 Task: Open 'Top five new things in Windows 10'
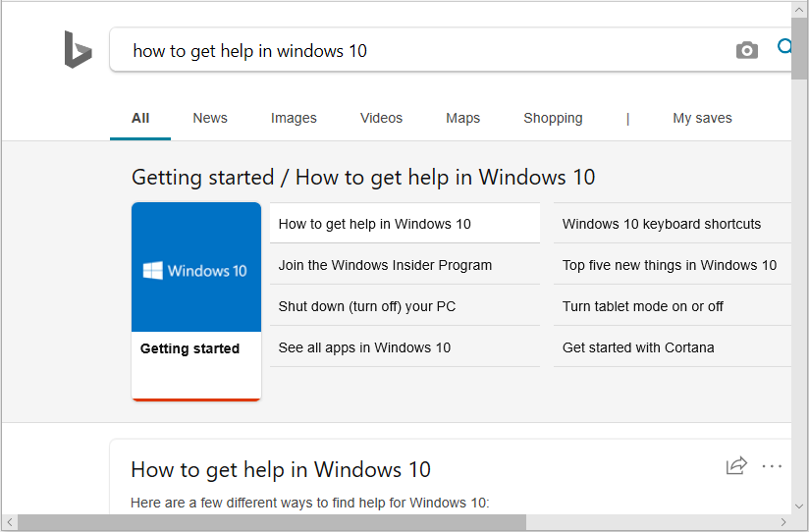click(x=673, y=265)
